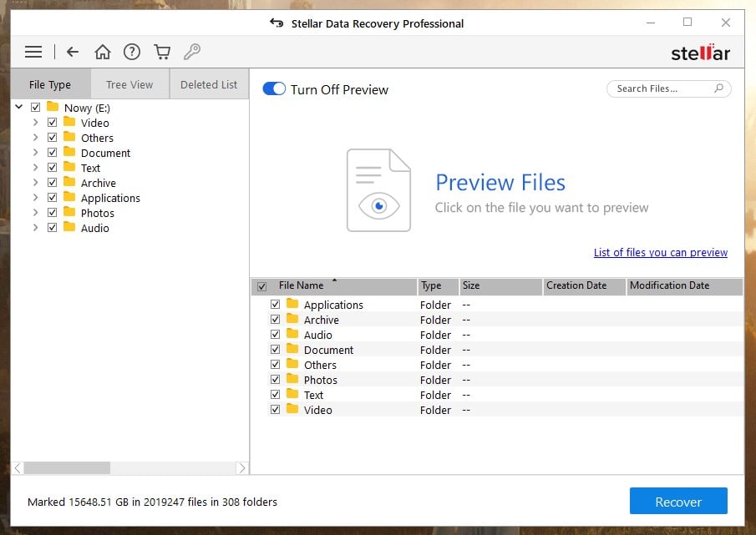
Task: Expand the Others tree node
Action: (x=35, y=137)
